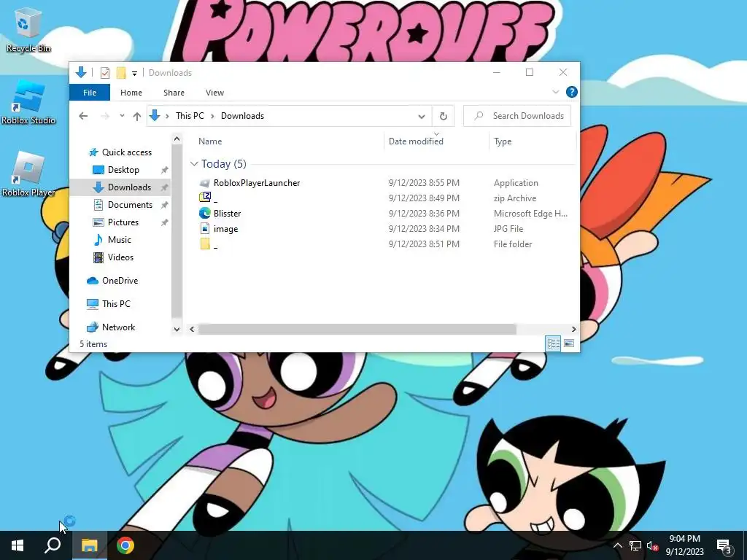Open the Customize Quick Access Toolbar dropdown
The width and height of the screenshot is (747, 560).
coord(135,74)
